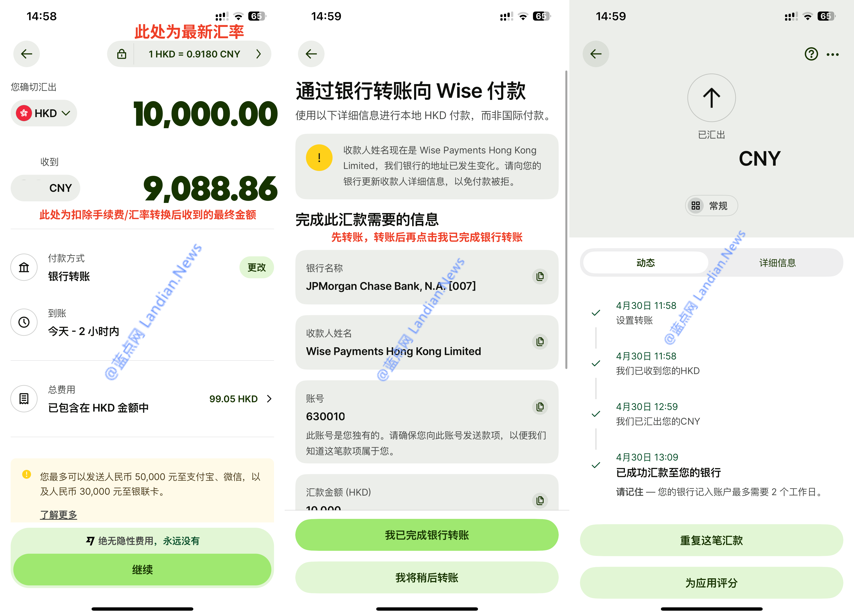854x616 pixels.
Task: Select the 今天 - 2 小时内 arrival text
Action: pos(84,331)
